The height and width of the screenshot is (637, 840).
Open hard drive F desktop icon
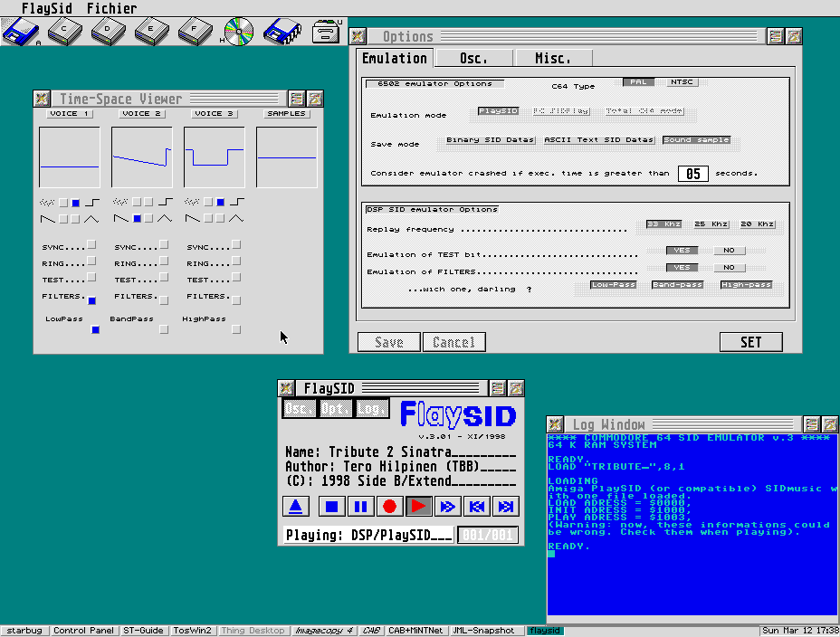coord(195,32)
